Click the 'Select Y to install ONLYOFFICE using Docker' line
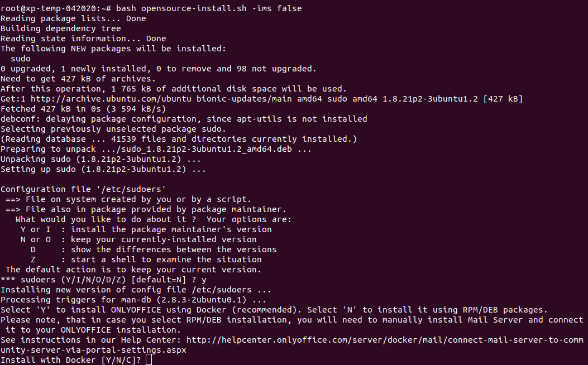This screenshot has height=365, width=588. (x=274, y=310)
